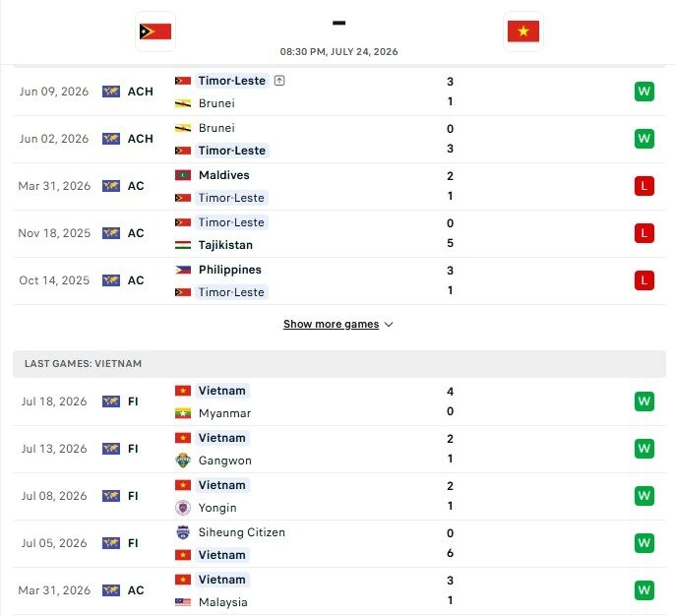This screenshot has height=616, width=675.
Task: Click the L badge for the Tajikistan match
Action: (x=644, y=233)
